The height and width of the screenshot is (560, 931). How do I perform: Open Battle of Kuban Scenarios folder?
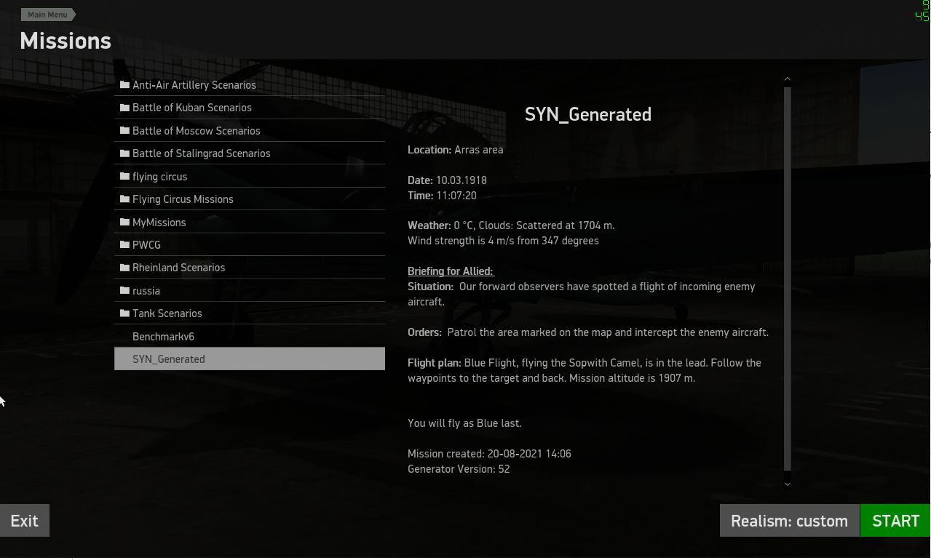coord(250,108)
